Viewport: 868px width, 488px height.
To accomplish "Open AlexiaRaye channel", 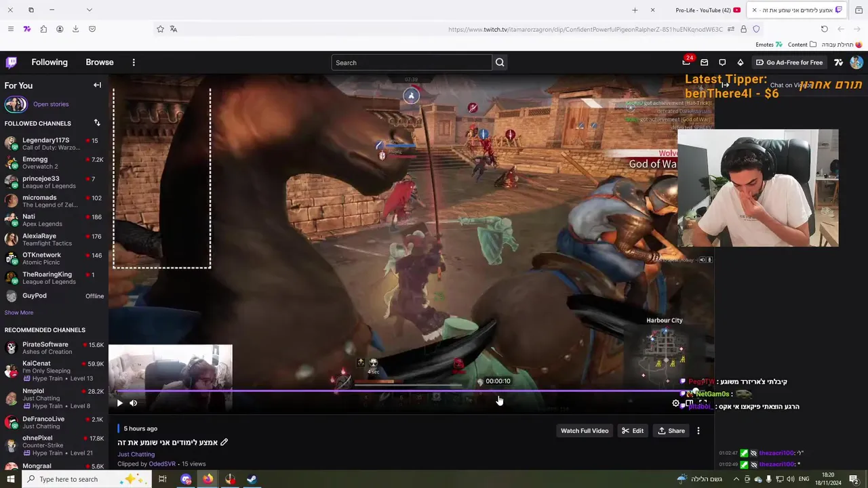I will [x=54, y=239].
